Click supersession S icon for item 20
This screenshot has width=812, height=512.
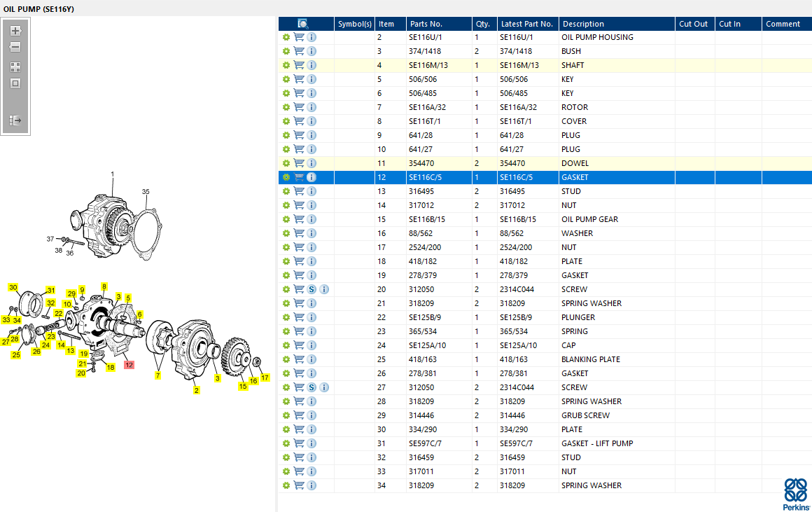click(x=311, y=289)
